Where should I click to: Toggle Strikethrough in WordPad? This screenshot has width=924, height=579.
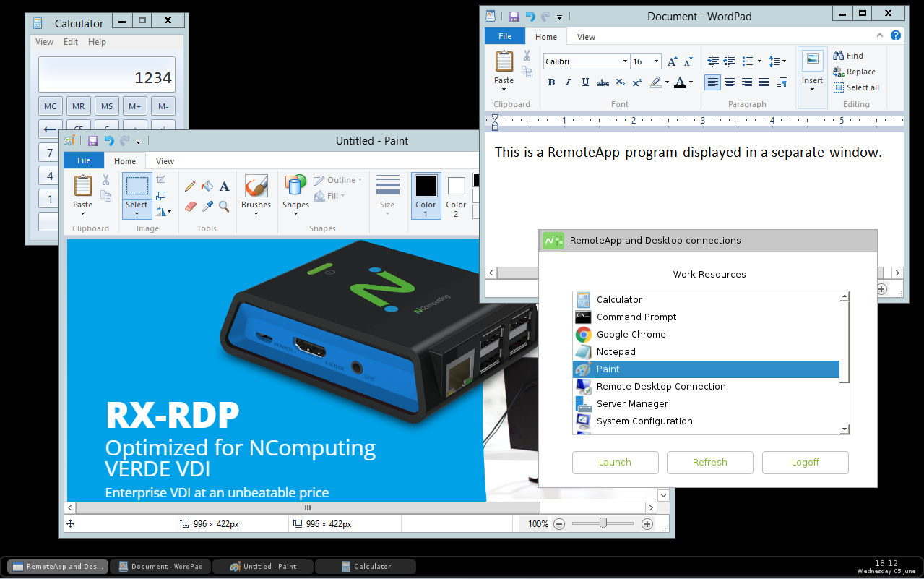tap(603, 82)
